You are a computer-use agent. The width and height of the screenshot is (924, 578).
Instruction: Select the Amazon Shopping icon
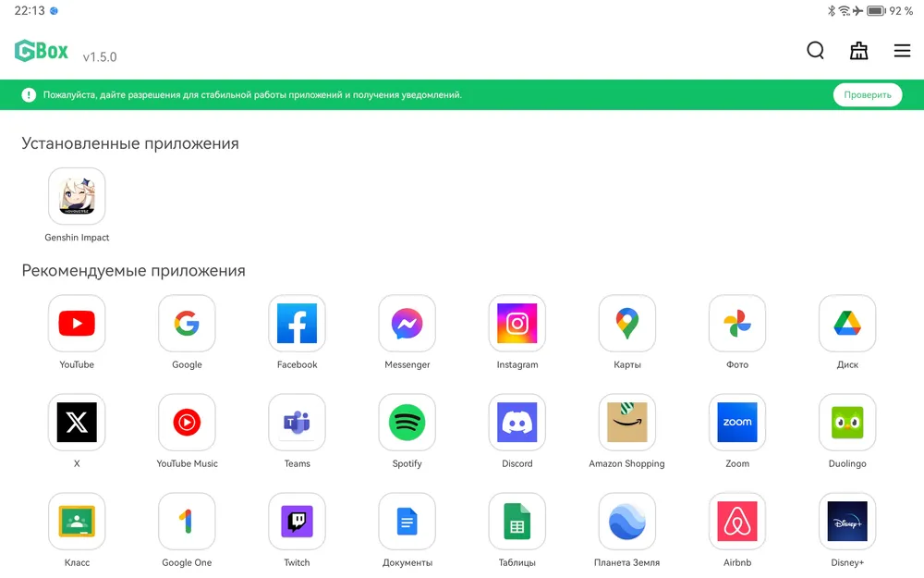[627, 423]
